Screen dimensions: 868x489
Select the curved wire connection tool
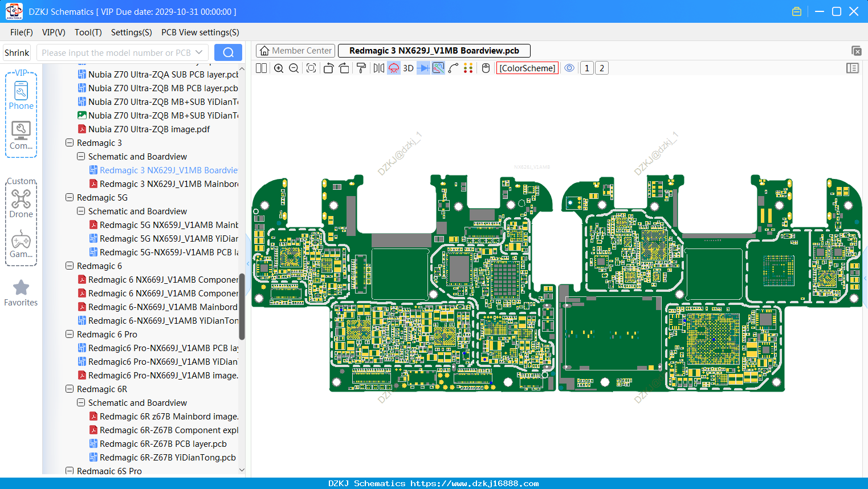[453, 68]
